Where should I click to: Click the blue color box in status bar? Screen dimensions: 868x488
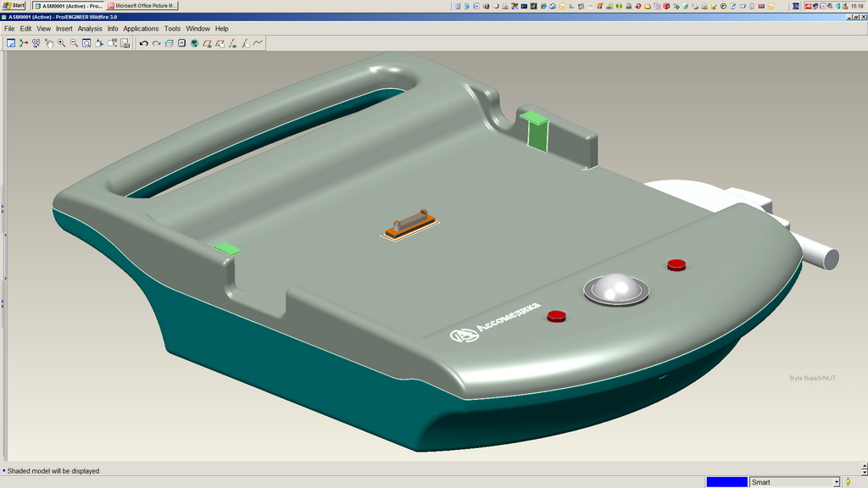(x=726, y=482)
